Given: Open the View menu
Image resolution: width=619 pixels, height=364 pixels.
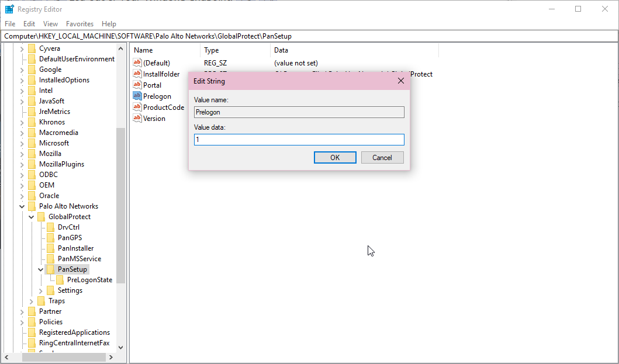Looking at the screenshot, I should (50, 24).
